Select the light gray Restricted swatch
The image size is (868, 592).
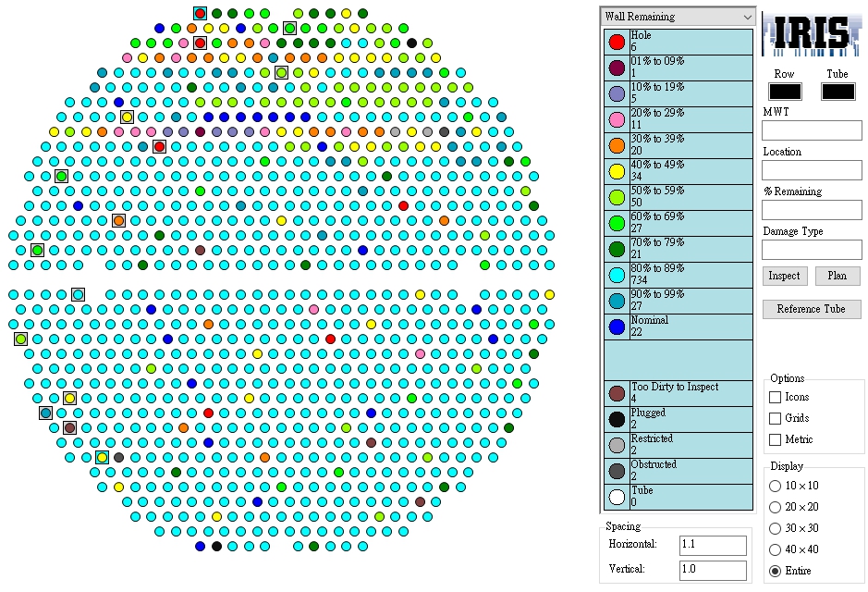tap(617, 445)
